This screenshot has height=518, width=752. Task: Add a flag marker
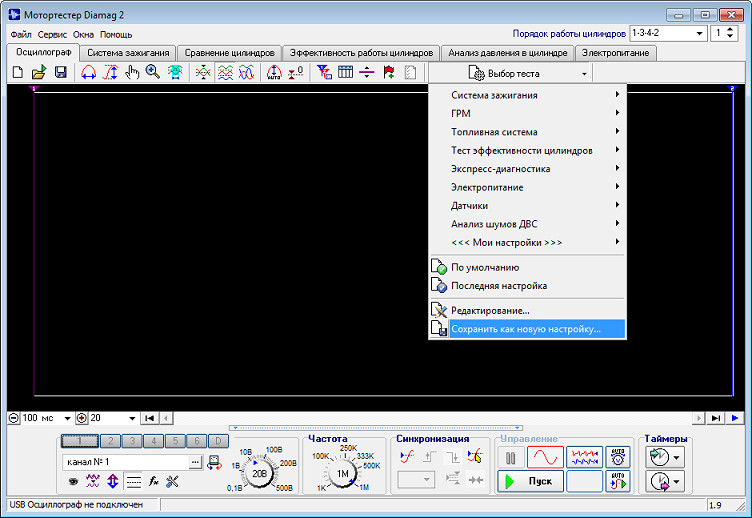(389, 72)
